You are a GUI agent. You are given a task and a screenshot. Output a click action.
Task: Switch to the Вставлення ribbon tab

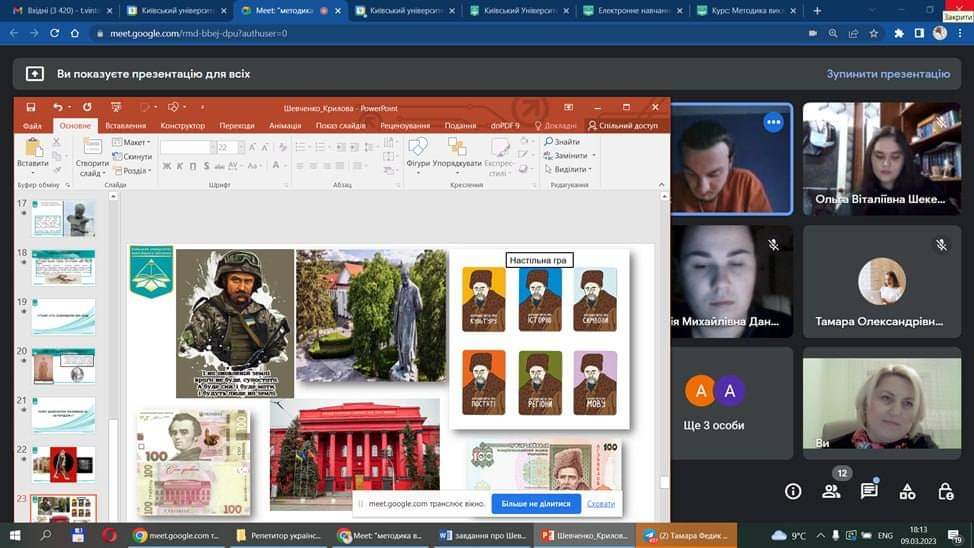(125, 126)
